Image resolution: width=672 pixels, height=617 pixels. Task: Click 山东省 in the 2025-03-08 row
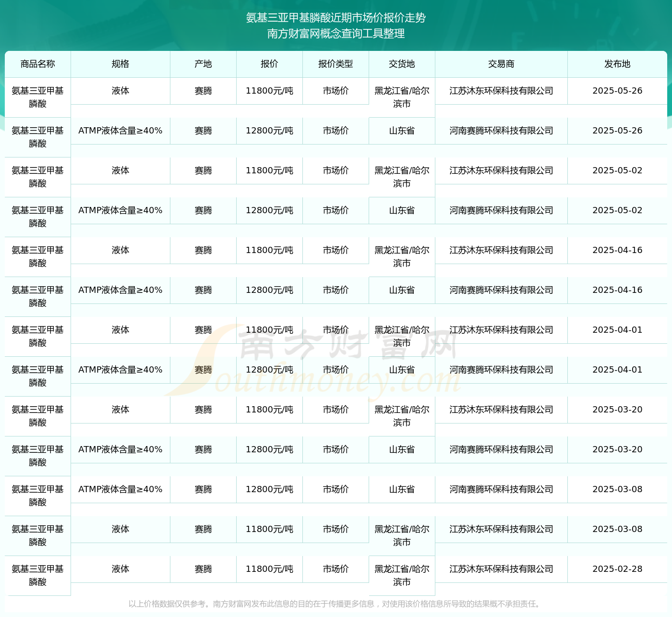[x=402, y=489]
